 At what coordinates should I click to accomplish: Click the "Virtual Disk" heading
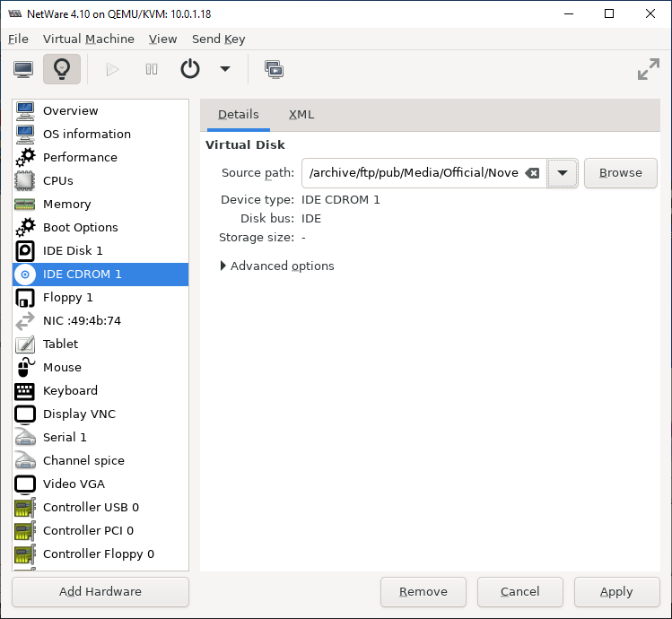point(245,145)
